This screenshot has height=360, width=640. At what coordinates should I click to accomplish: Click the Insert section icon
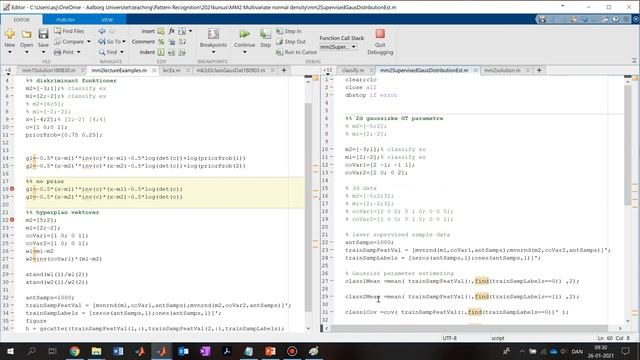pyautogui.click(x=161, y=31)
